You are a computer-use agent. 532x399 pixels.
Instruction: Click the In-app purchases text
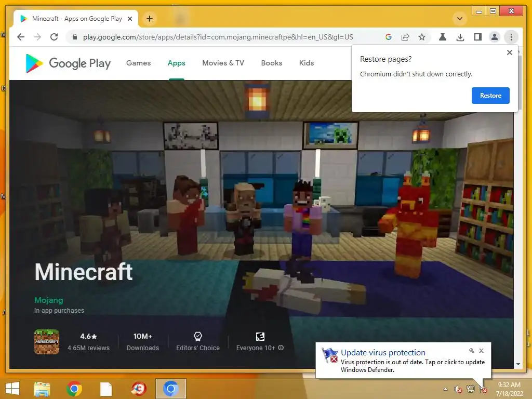[59, 311]
